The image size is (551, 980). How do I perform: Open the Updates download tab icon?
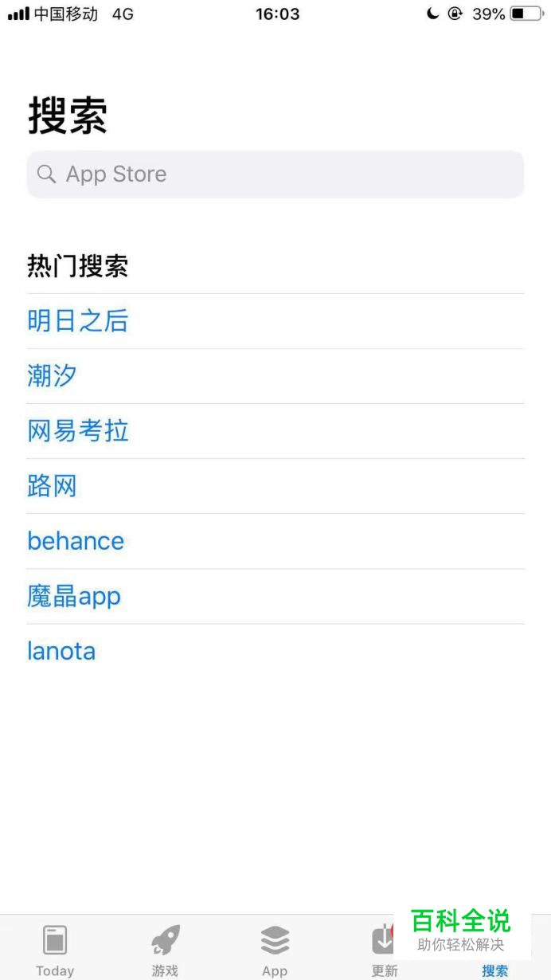[382, 940]
